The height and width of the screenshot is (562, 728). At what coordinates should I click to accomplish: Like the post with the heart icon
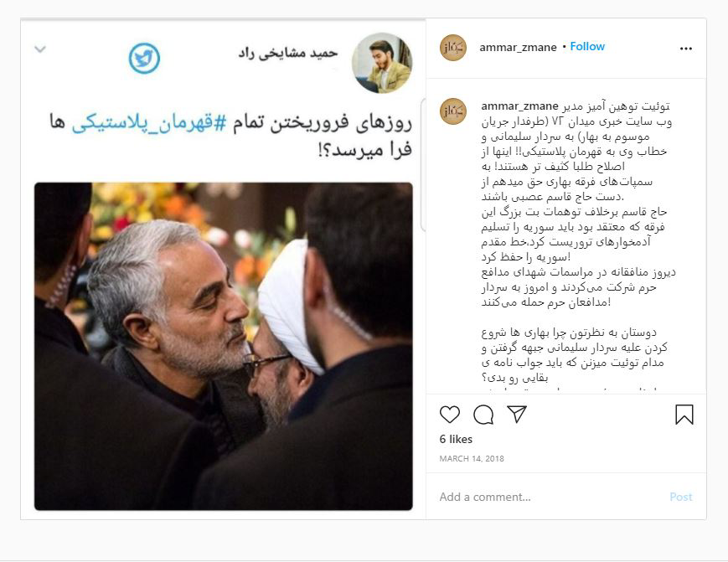pos(449,415)
